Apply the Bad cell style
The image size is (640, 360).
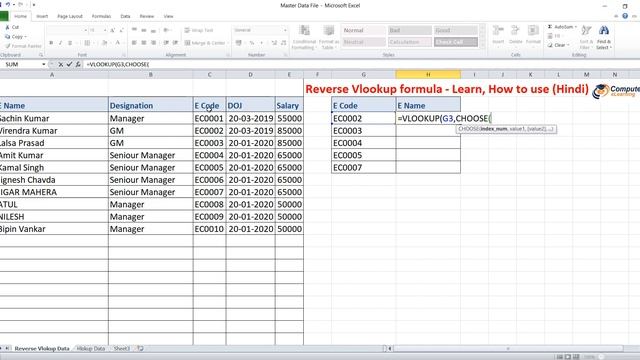pos(409,30)
